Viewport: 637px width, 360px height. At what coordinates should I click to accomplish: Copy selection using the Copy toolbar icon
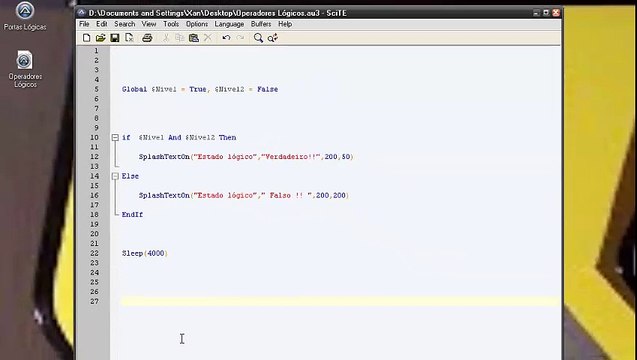[180, 38]
